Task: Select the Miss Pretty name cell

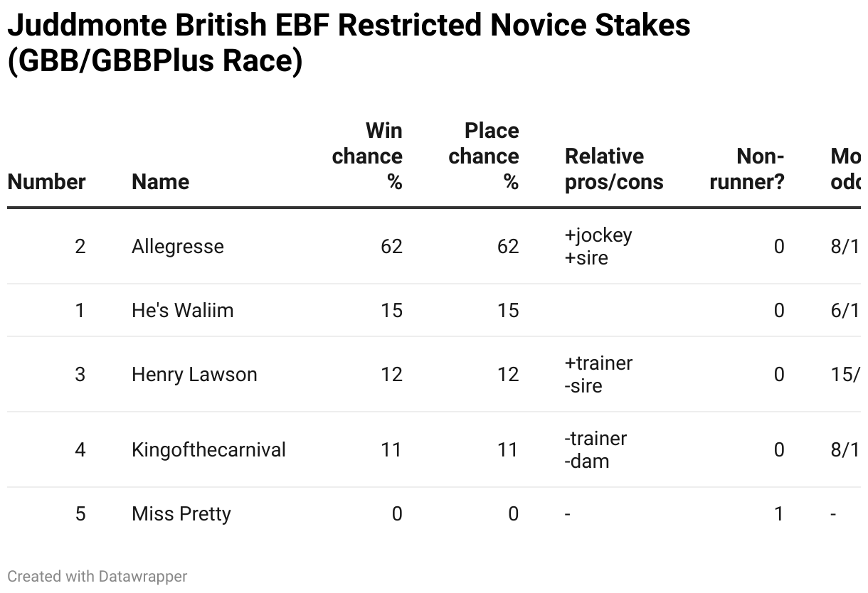Action: pyautogui.click(x=181, y=514)
